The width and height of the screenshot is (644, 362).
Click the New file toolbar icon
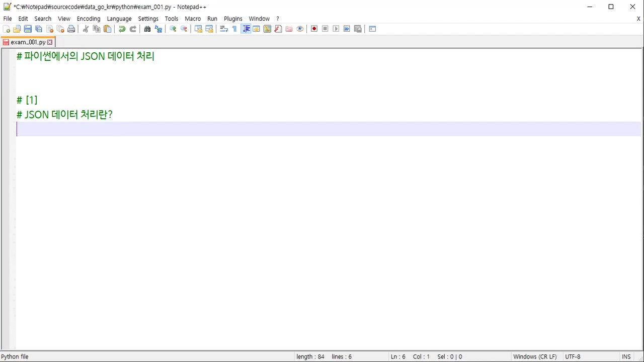pyautogui.click(x=7, y=29)
